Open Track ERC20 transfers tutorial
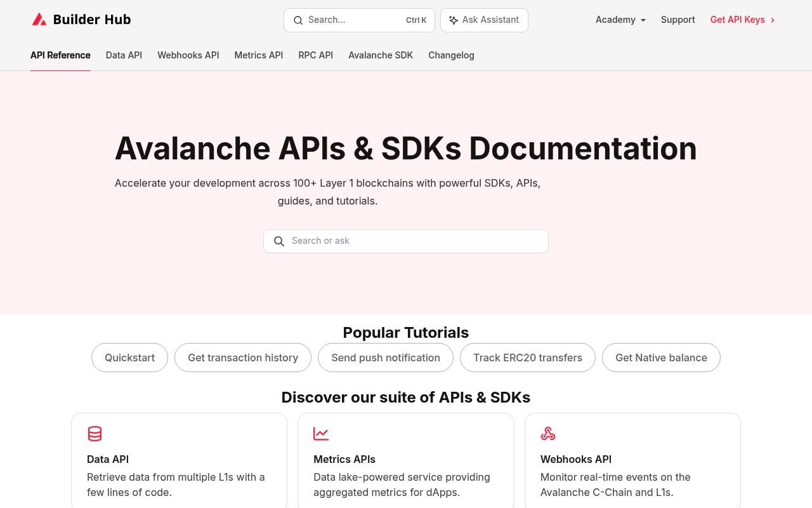This screenshot has height=508, width=812. [528, 358]
